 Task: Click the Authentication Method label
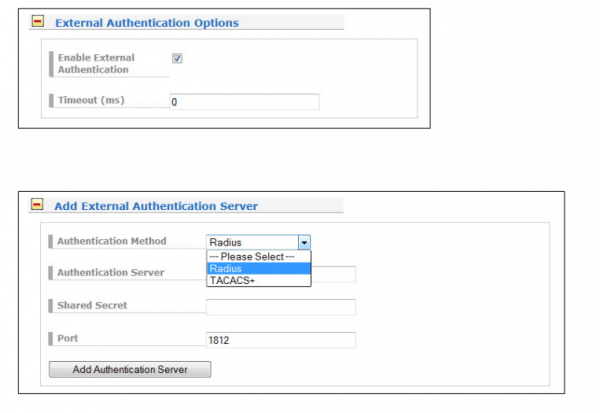click(x=112, y=241)
